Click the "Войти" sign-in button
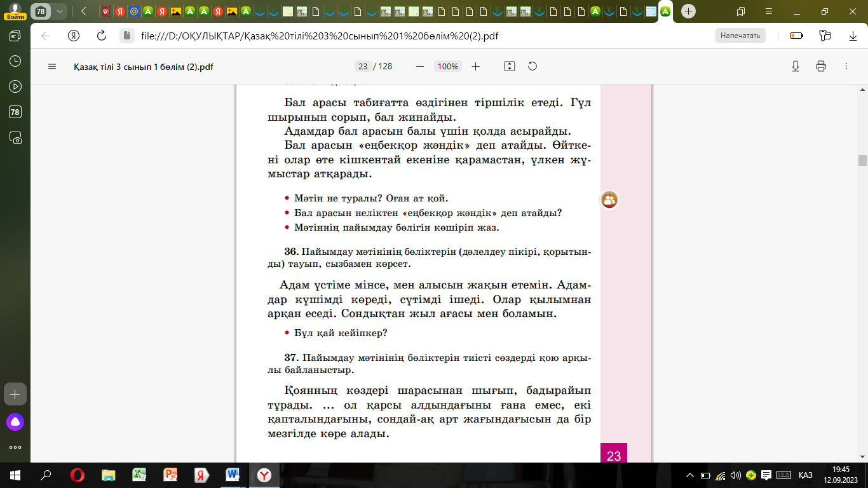 pyautogui.click(x=15, y=11)
